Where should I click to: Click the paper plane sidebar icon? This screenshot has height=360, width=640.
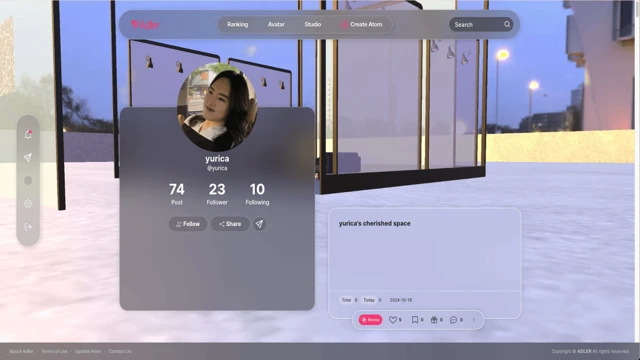pos(28,158)
